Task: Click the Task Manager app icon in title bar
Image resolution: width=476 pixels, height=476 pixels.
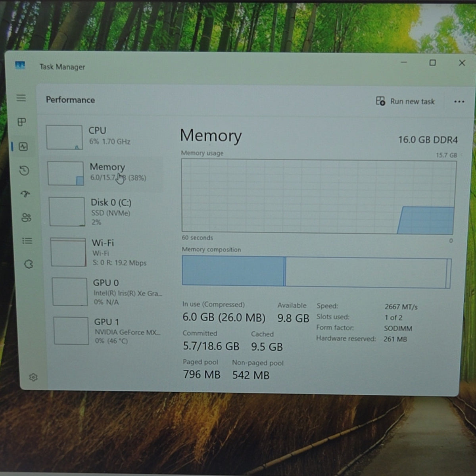Action: click(x=20, y=65)
